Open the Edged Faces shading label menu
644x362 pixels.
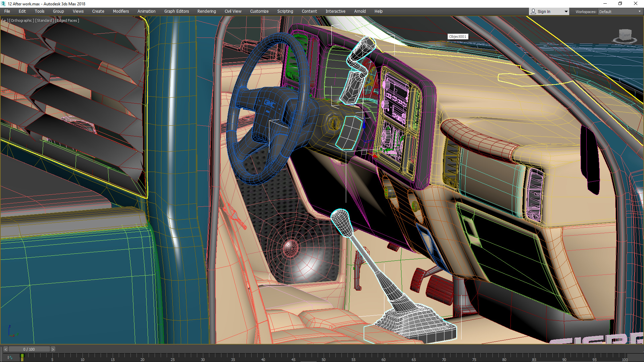[x=67, y=20]
